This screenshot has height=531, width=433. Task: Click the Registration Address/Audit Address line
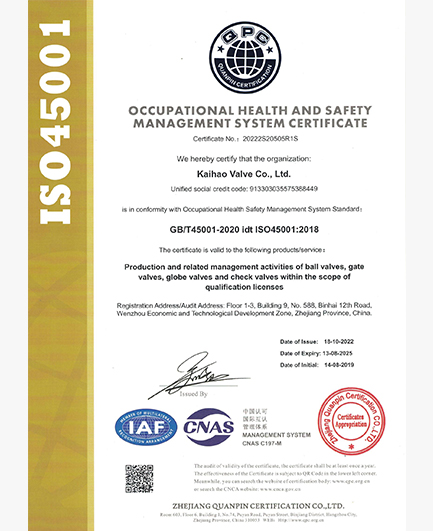(244, 305)
